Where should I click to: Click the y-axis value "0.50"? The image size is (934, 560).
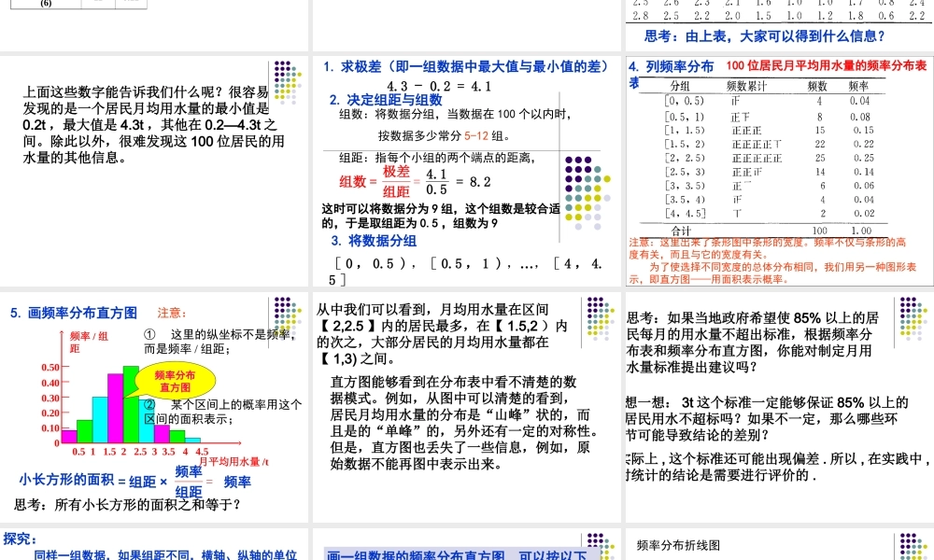50,367
